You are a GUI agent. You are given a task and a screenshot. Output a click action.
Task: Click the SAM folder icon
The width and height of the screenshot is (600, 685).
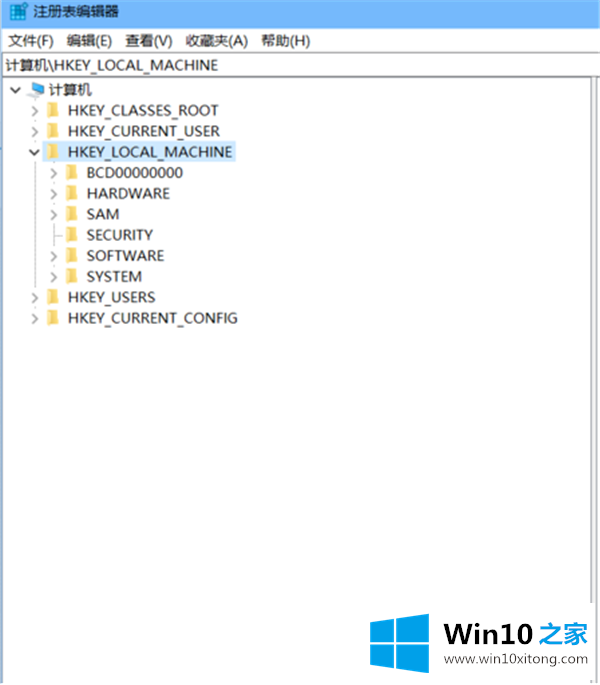tap(72, 214)
